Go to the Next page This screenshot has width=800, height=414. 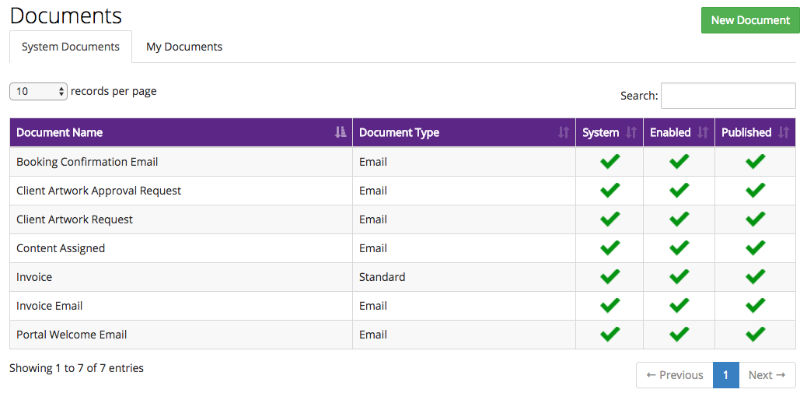coord(767,375)
